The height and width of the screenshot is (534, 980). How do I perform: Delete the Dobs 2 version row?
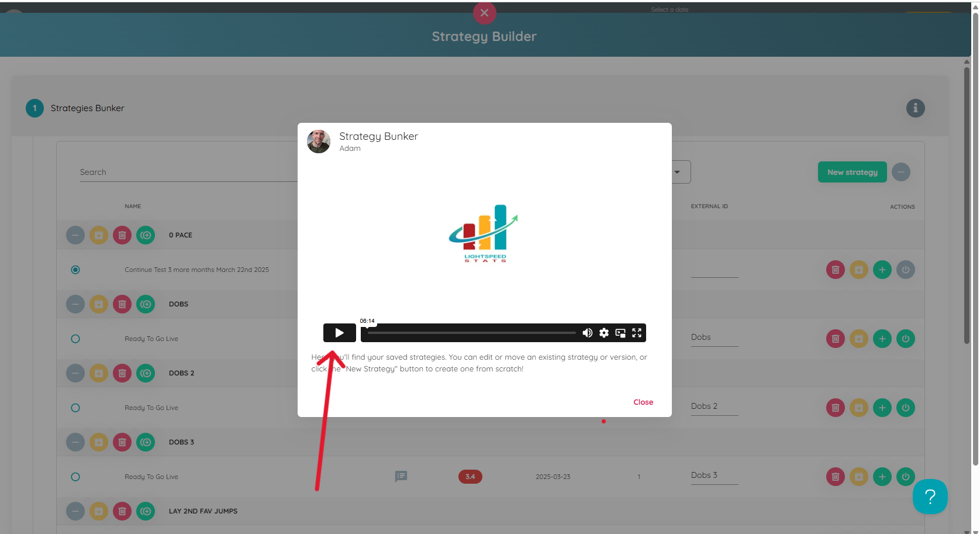point(835,408)
